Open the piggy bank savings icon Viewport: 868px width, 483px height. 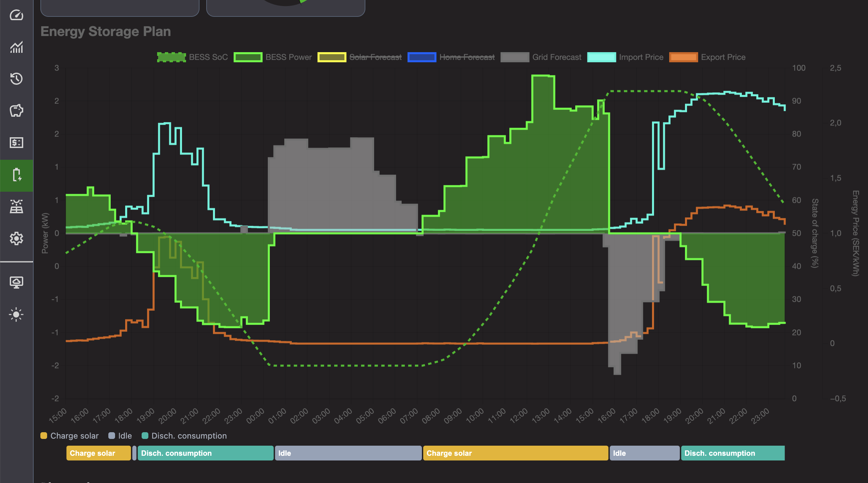click(16, 110)
